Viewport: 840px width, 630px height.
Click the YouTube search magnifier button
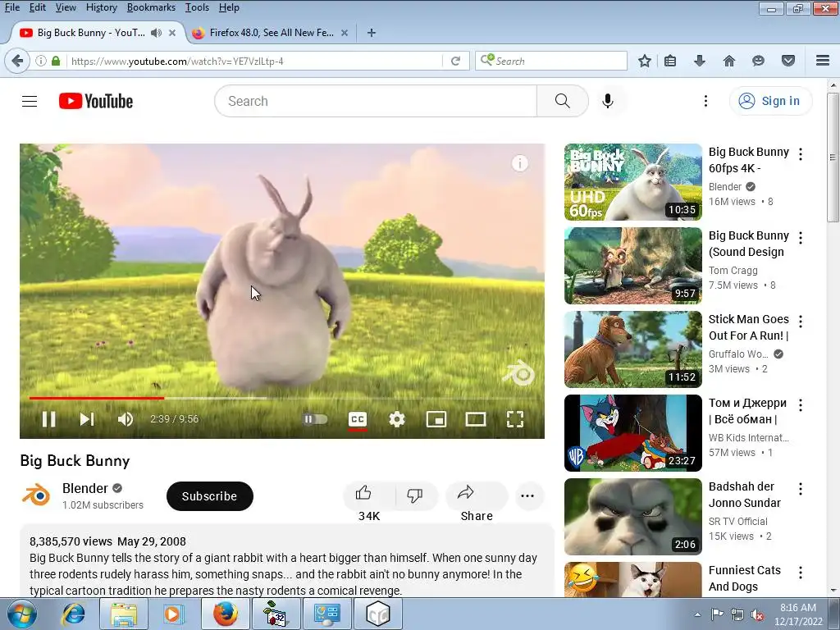563,101
